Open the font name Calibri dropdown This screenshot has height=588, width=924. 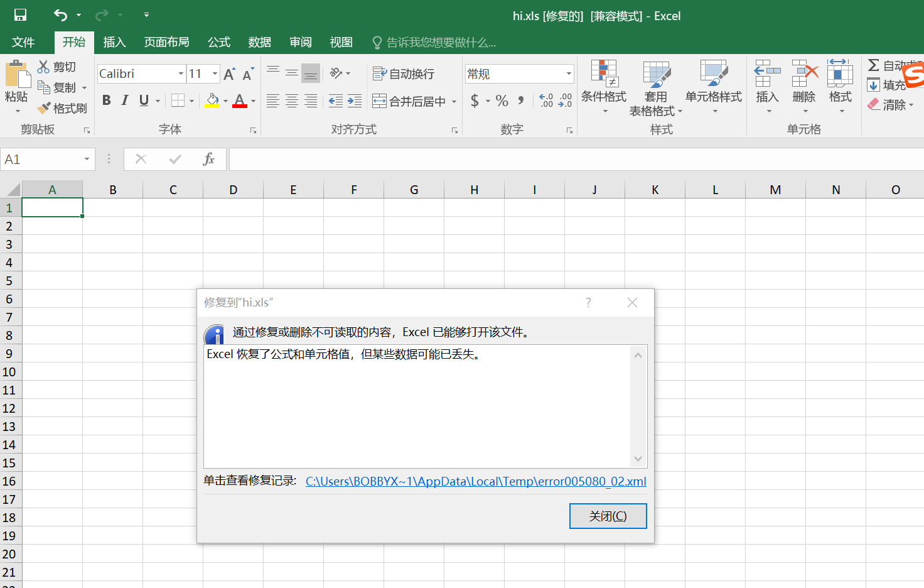pos(181,73)
